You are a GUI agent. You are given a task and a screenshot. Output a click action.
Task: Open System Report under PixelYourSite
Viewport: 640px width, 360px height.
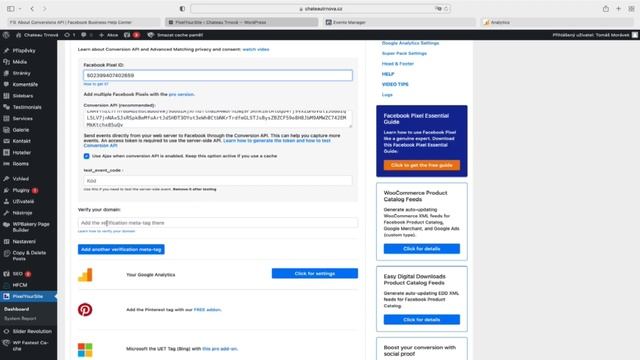20,319
